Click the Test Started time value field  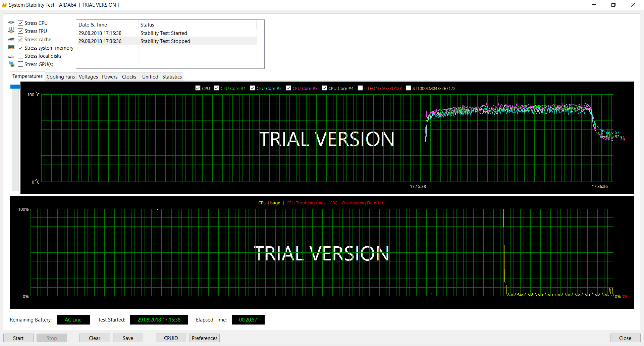pos(159,319)
